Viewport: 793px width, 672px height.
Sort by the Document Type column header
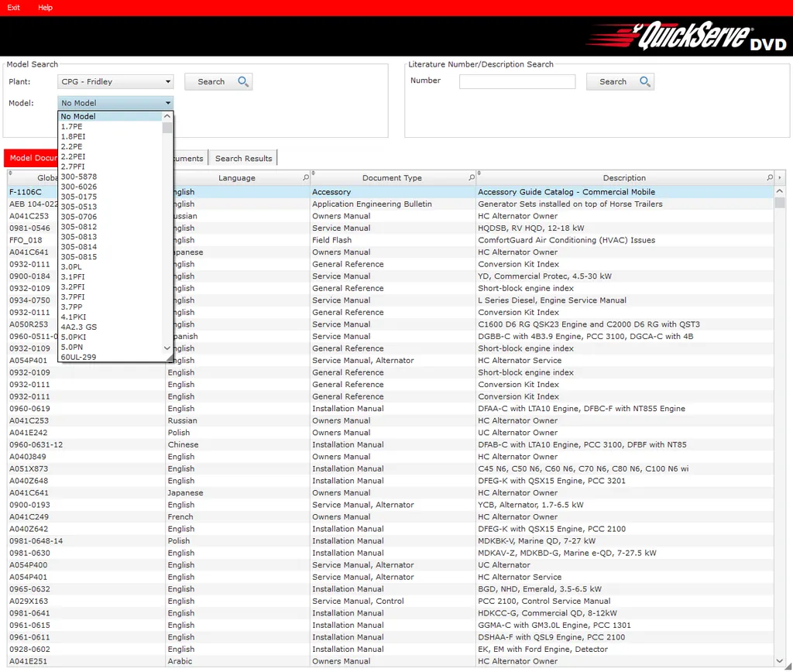pyautogui.click(x=392, y=178)
